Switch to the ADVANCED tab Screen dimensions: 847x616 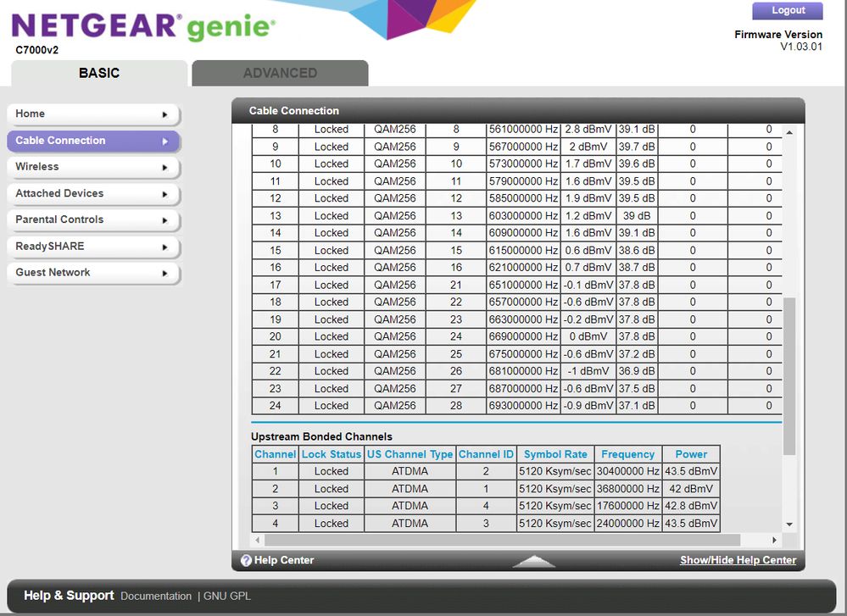click(x=280, y=73)
